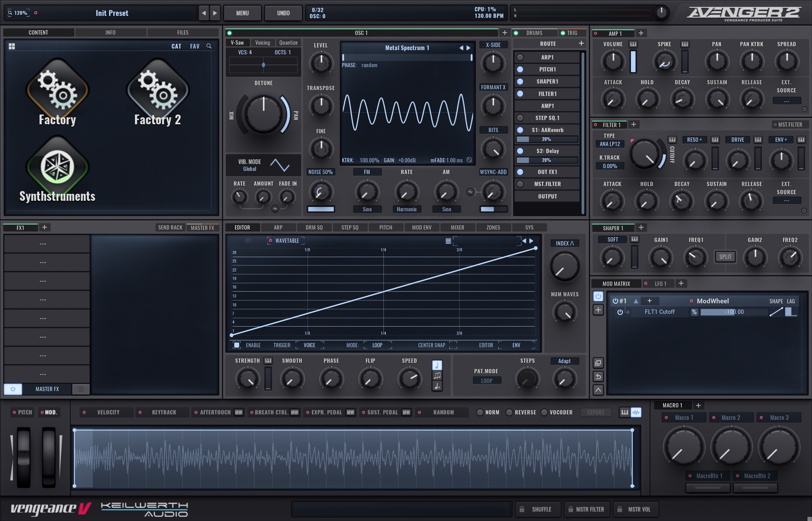This screenshot has height=521, width=812.
Task: Click the SHUFFLE lock button
Action: [x=537, y=509]
